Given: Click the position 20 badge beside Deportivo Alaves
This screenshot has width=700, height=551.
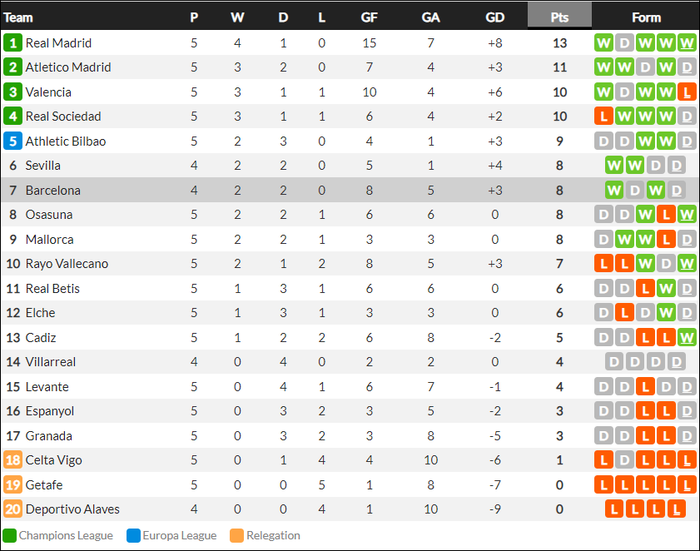Looking at the screenshot, I should [x=13, y=509].
